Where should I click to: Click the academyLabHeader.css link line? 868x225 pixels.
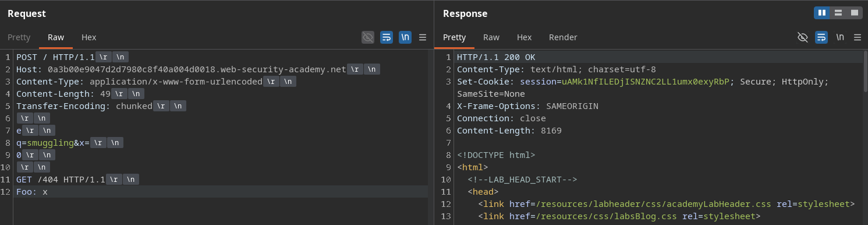point(666,204)
